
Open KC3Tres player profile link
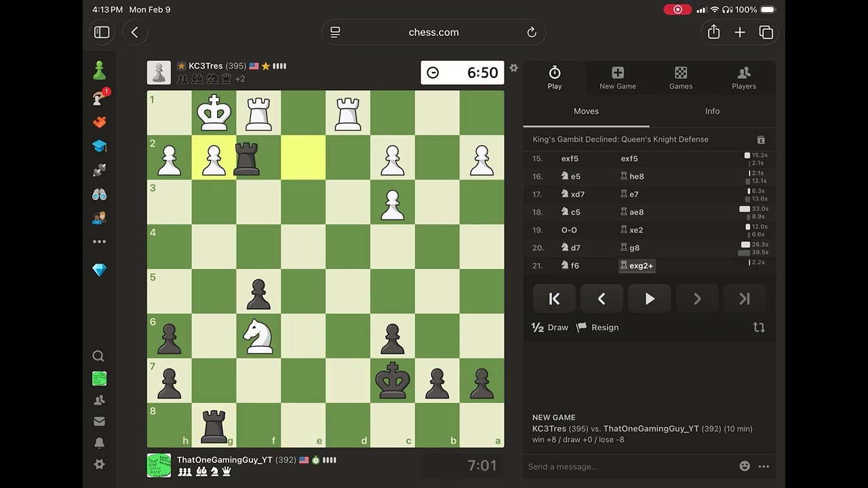tap(205, 66)
